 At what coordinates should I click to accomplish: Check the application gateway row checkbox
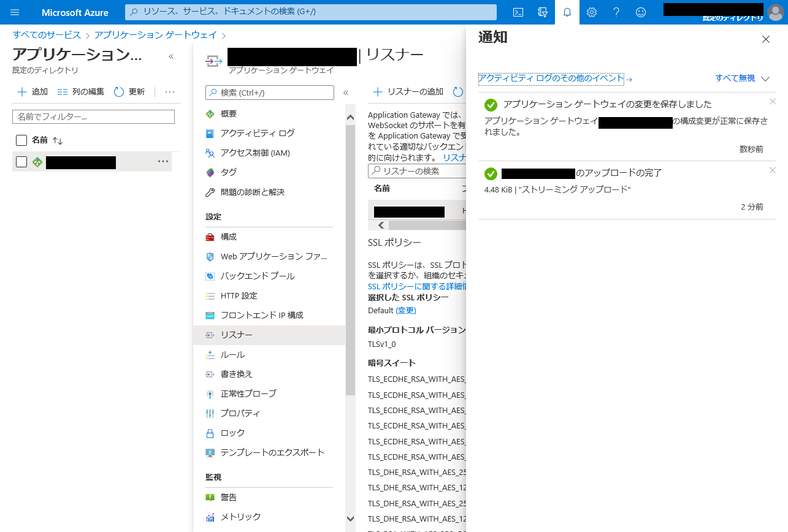[21, 162]
